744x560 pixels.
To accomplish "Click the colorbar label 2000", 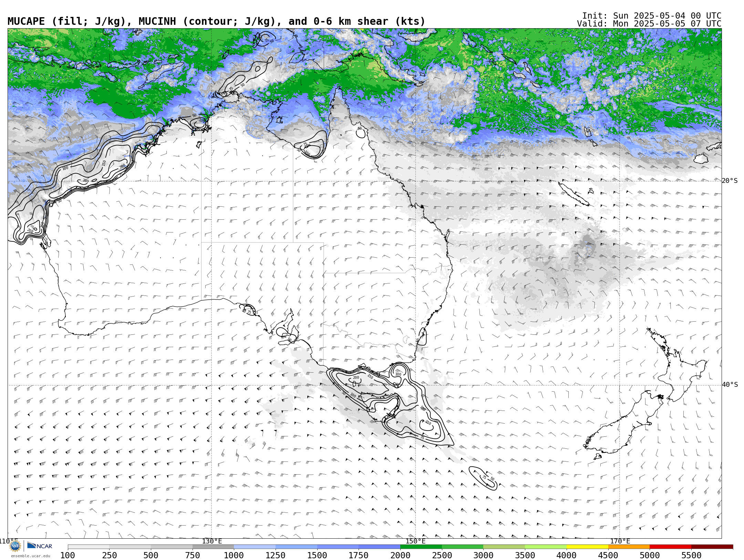I will point(400,556).
